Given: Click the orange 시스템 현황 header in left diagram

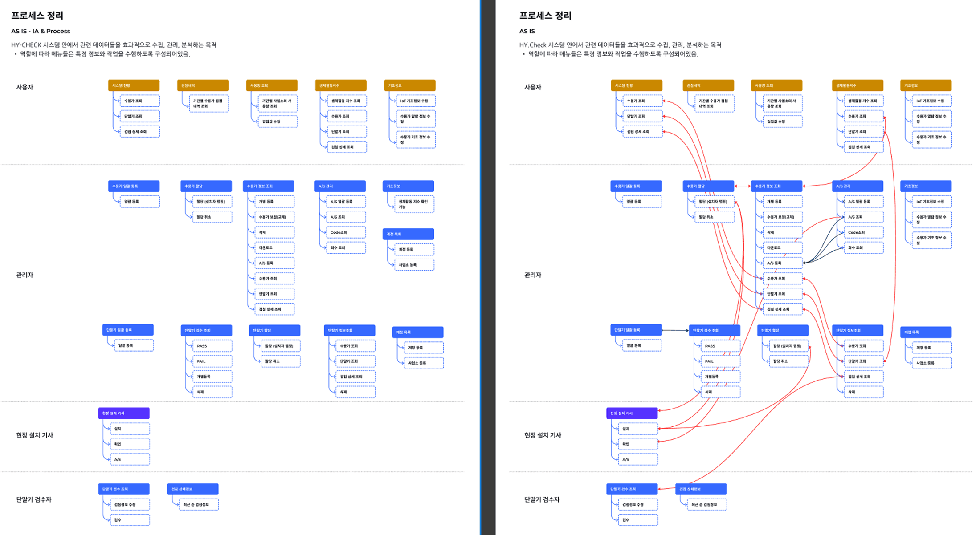Looking at the screenshot, I should [x=134, y=85].
